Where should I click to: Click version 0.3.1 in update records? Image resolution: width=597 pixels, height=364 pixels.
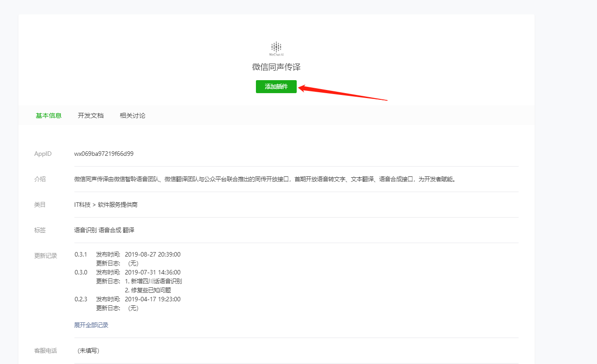(81, 254)
